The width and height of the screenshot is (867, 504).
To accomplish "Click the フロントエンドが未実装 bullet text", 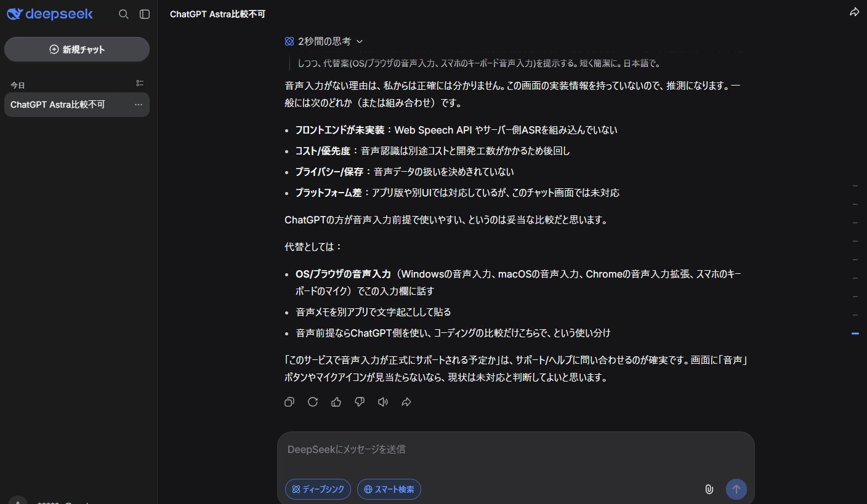I will tap(456, 130).
